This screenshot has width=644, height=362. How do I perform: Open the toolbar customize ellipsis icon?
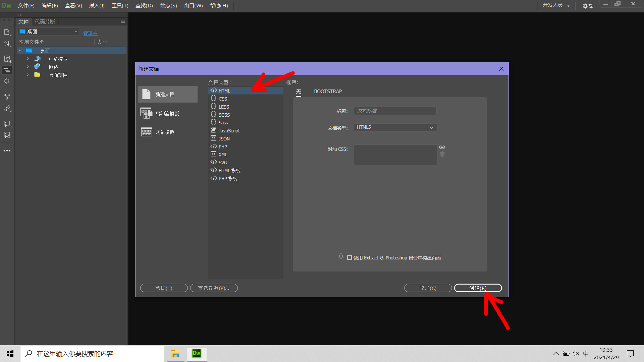pos(7,151)
